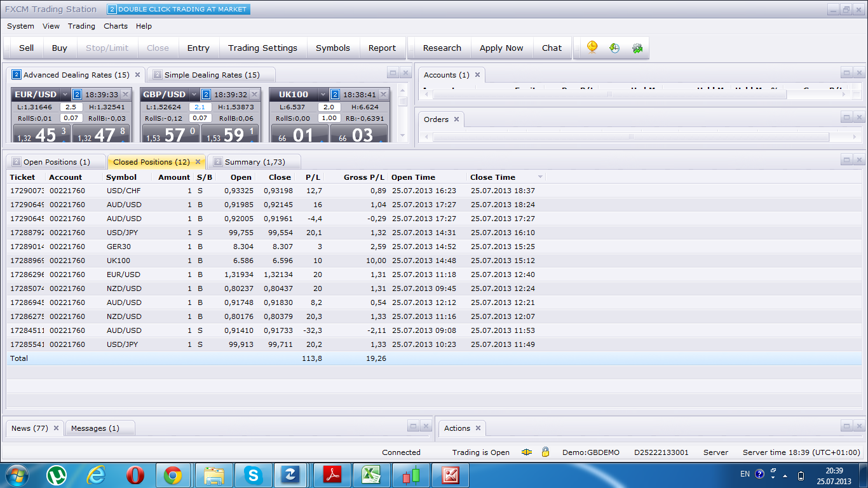
Task: Close the Advanced Dealing Rates tab
Action: pyautogui.click(x=137, y=75)
